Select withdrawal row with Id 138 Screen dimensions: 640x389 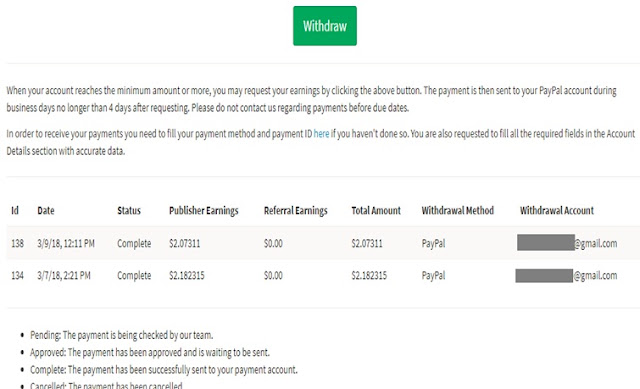pyautogui.click(x=323, y=243)
